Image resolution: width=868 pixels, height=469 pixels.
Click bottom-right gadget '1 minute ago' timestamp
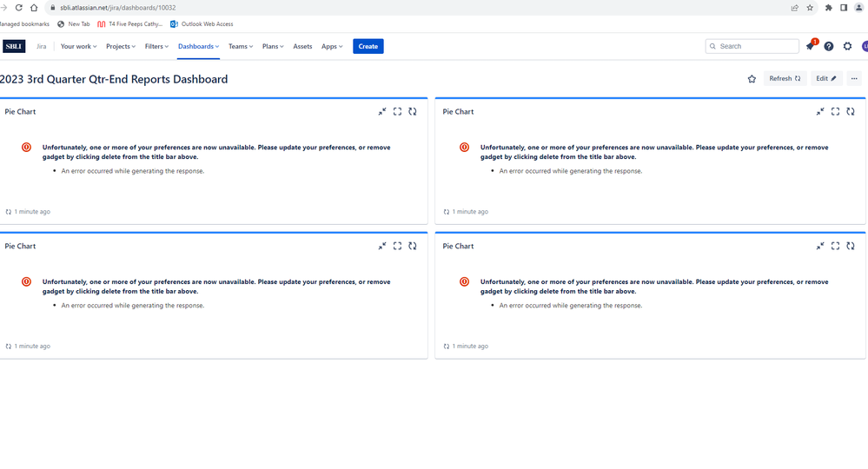(470, 347)
